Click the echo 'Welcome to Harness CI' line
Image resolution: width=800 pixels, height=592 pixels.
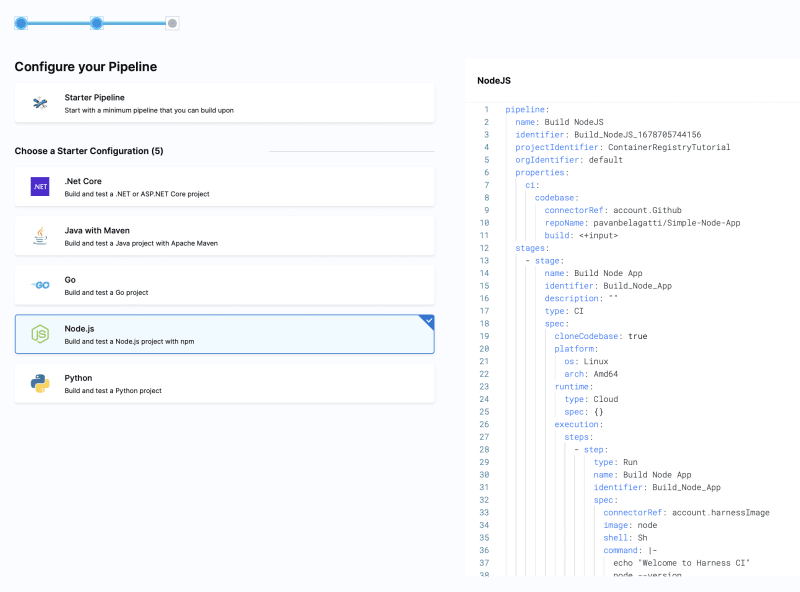pyautogui.click(x=681, y=563)
